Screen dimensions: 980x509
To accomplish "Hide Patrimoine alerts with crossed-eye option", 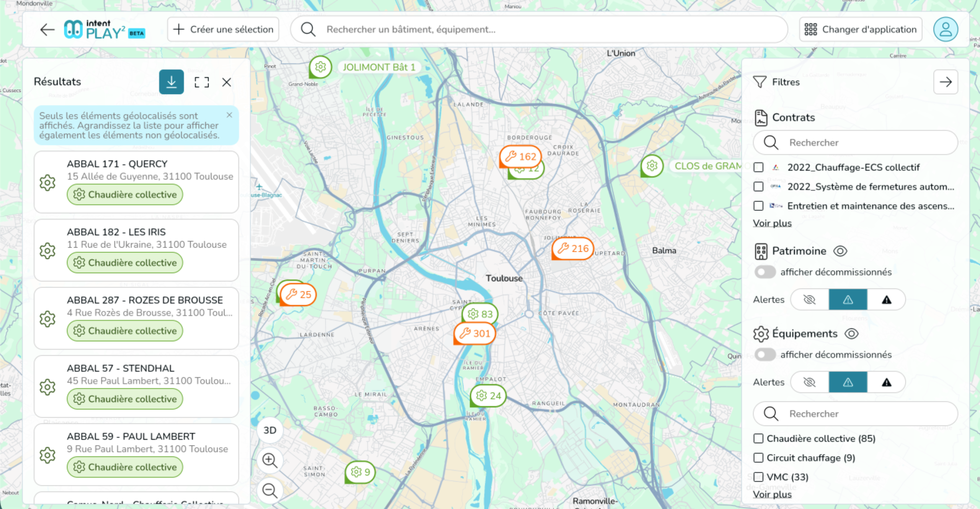I will pyautogui.click(x=810, y=299).
